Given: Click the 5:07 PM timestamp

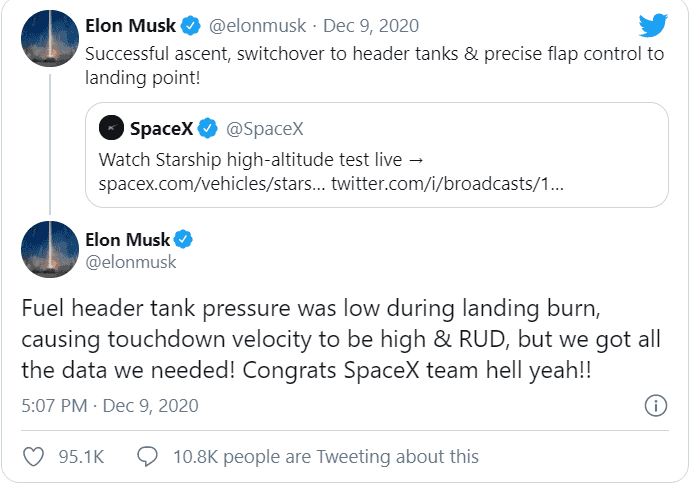Looking at the screenshot, I should [x=54, y=405].
